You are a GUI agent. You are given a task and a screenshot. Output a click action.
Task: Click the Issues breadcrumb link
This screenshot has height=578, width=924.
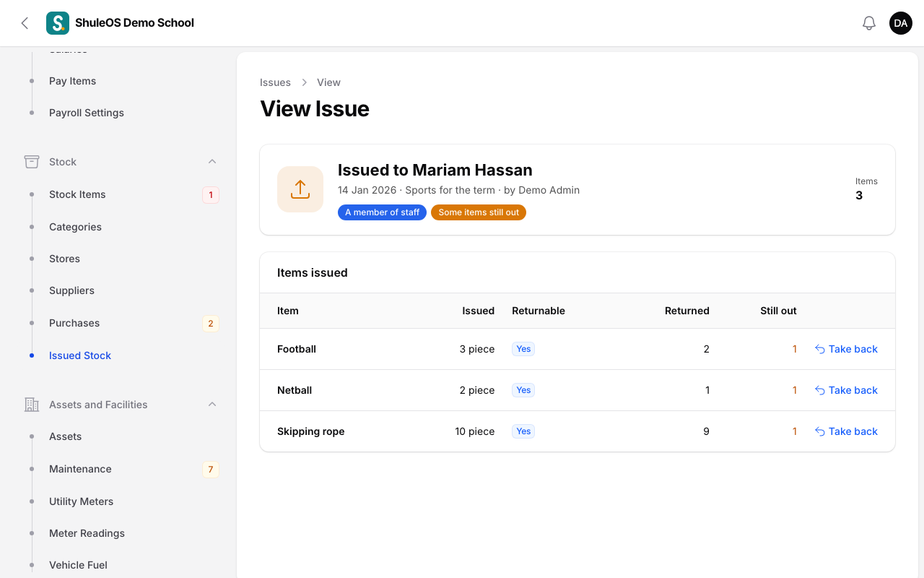[275, 82]
